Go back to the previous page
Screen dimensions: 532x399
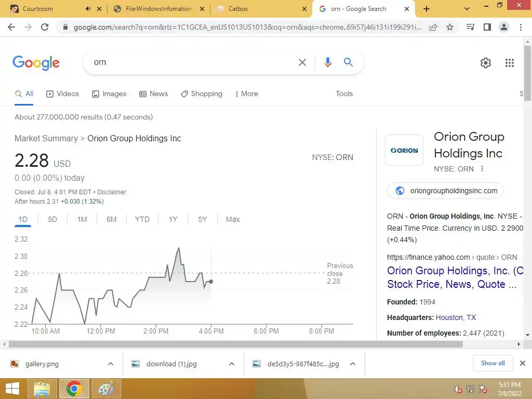(x=11, y=27)
